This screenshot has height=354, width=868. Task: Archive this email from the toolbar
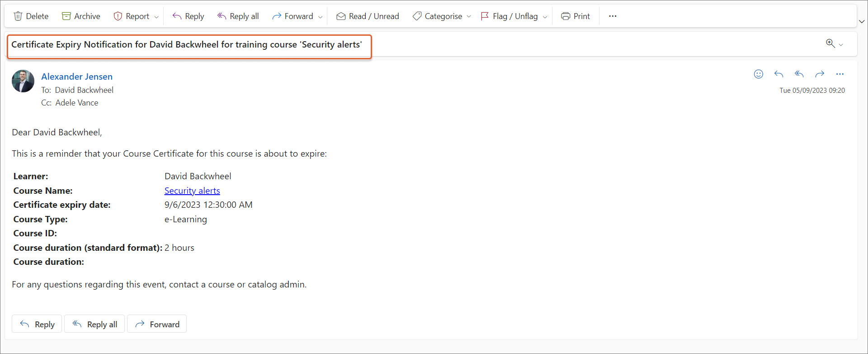tap(81, 16)
